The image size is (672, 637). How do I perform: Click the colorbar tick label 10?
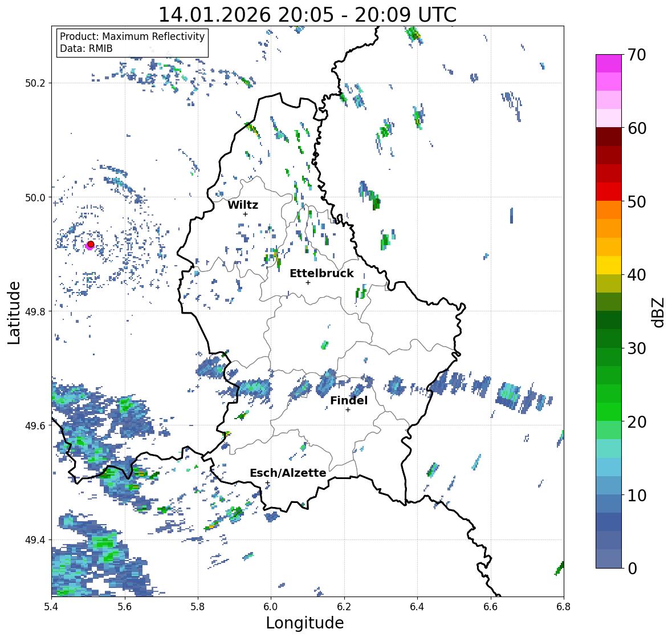637,495
